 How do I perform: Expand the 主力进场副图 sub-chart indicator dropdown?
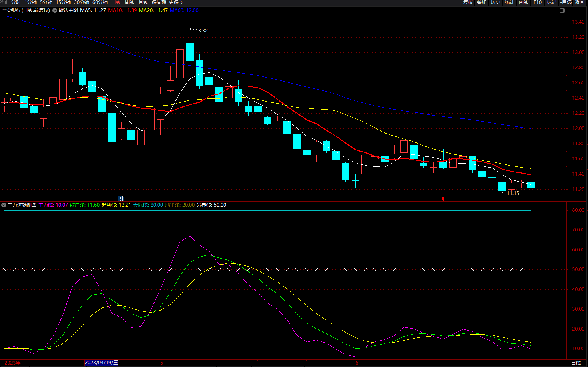(x=4, y=205)
